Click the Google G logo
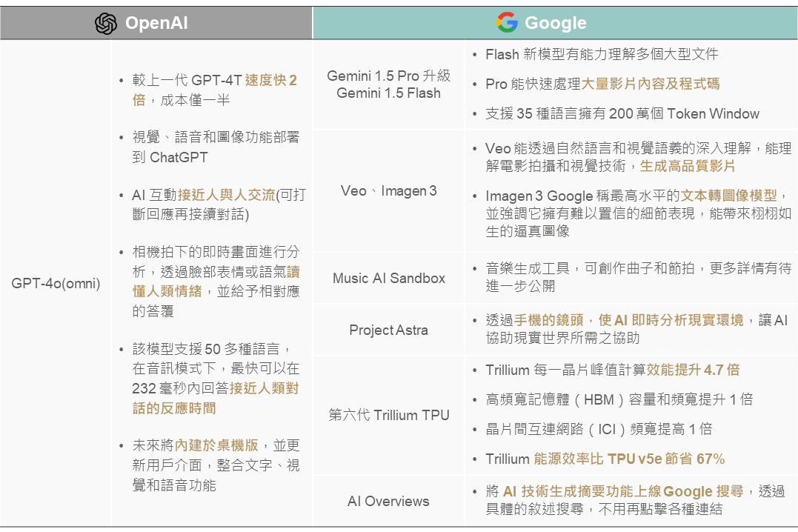This screenshot has height=532, width=798. 507,23
